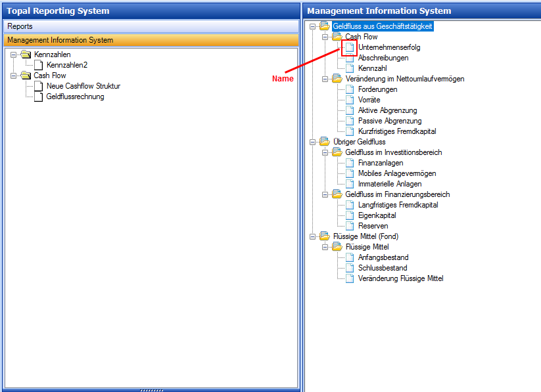
Task: Click the document icon next to Finanzanlagen
Action: coord(350,163)
